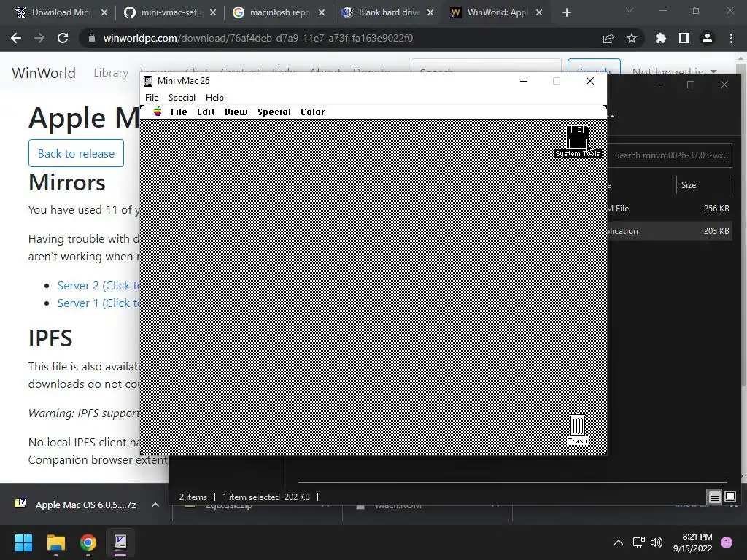Minimize the Mini vMac window
The image size is (747, 560).
(524, 81)
